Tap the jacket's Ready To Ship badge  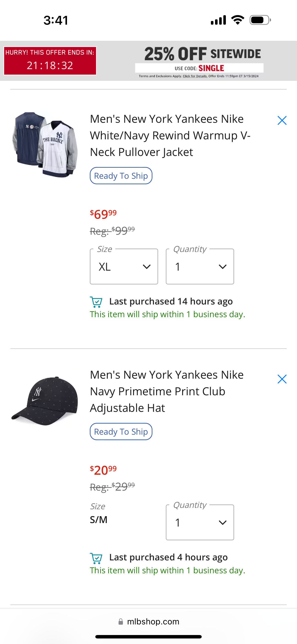(121, 176)
